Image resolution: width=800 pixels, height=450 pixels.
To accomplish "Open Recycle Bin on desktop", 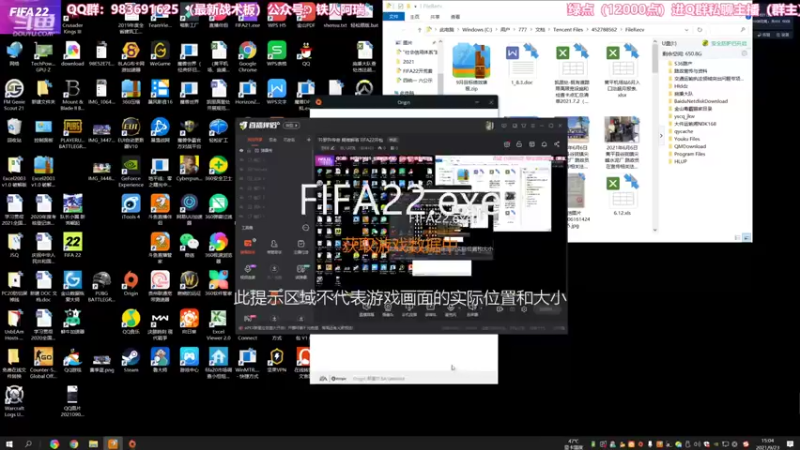I will 14,130.
